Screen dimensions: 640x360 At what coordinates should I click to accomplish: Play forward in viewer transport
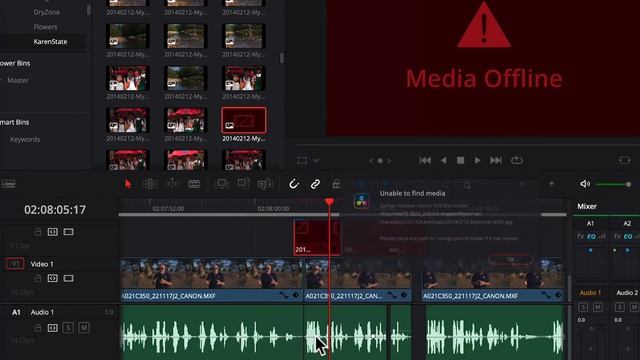[477, 160]
